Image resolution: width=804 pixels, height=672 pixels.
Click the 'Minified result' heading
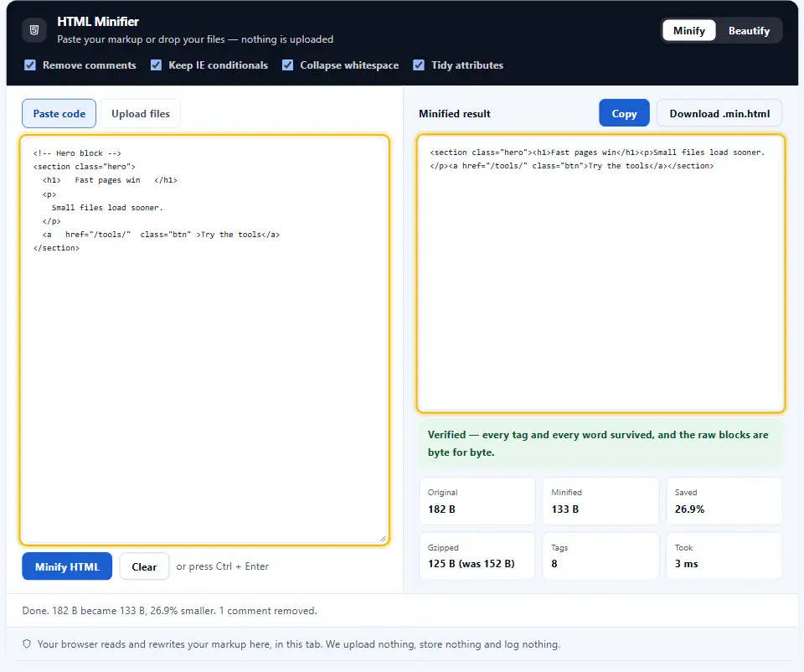(454, 113)
